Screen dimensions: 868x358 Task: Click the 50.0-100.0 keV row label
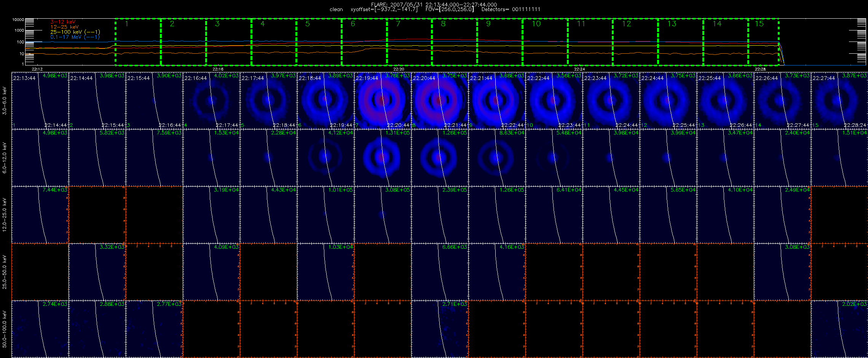coord(5,329)
